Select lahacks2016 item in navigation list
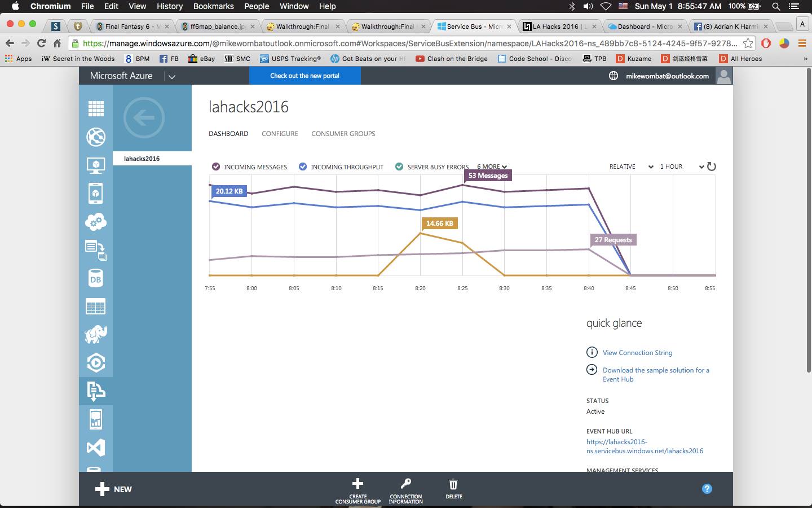The image size is (812, 508). coord(152,159)
